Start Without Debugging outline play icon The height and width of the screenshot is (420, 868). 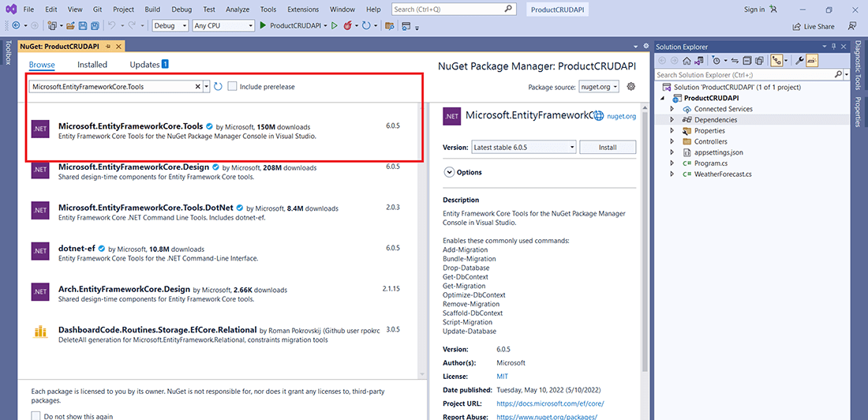335,25
